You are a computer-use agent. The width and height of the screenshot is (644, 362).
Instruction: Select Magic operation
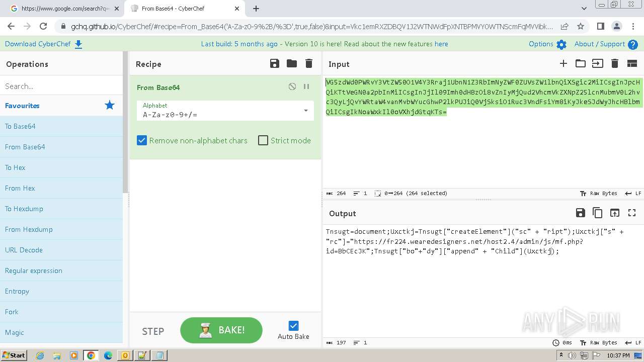[61, 332]
